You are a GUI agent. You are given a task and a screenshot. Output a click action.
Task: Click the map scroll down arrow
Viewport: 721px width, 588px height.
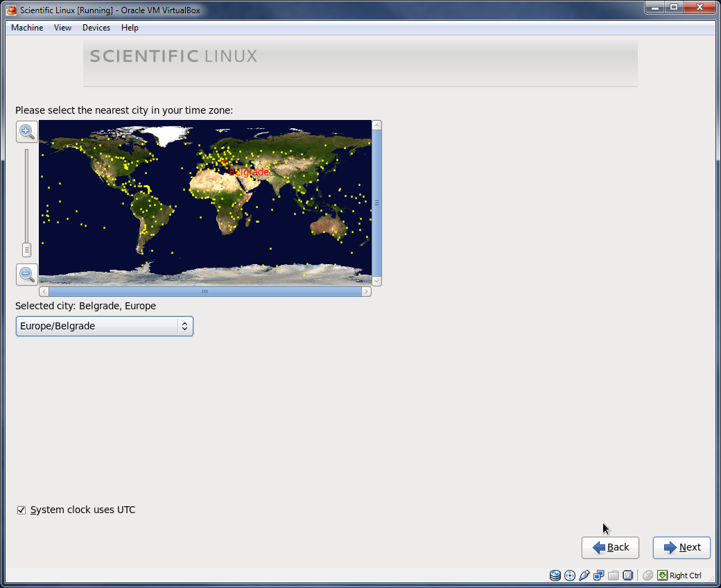[376, 280]
